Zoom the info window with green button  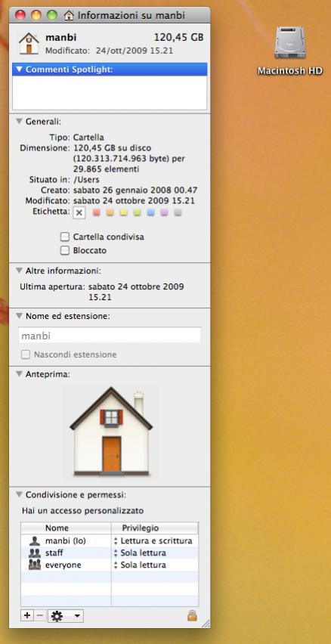52,16
